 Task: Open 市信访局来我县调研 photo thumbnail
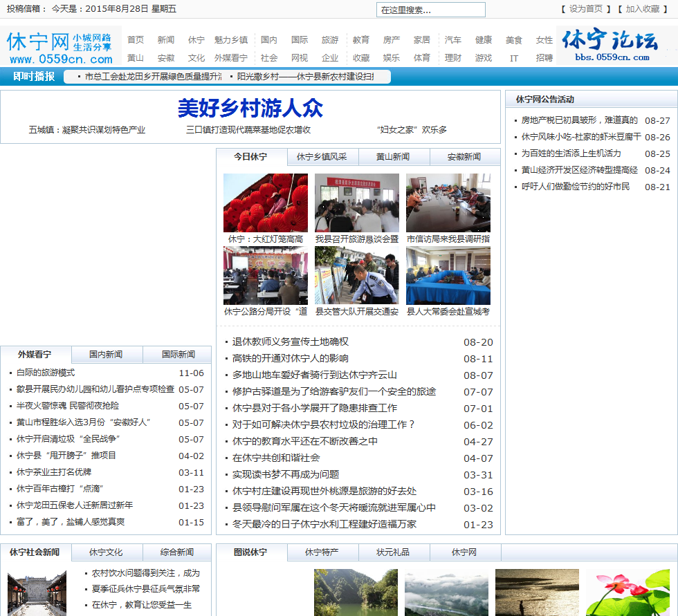point(448,203)
